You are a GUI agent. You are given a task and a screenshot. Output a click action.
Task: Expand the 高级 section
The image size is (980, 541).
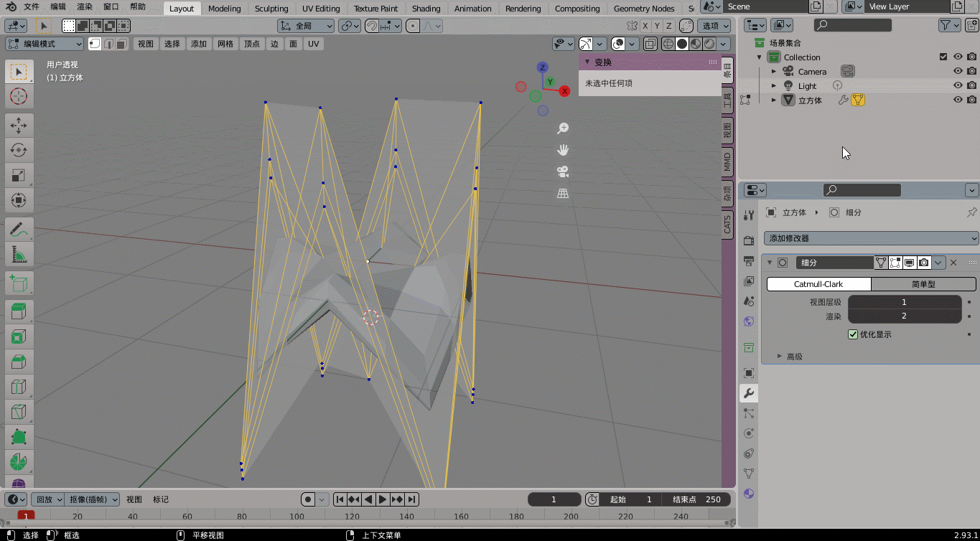coord(780,357)
